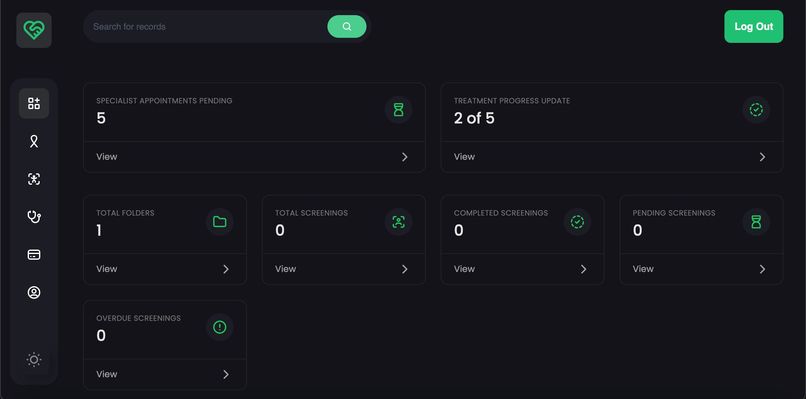The image size is (806, 399).
Task: Expand Completed Screenings via chevron arrow
Action: [x=583, y=269]
